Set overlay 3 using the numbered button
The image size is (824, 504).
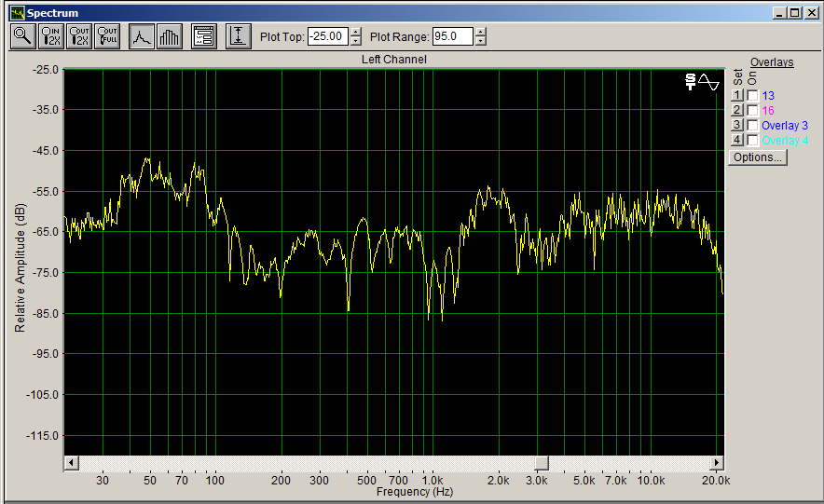point(736,125)
